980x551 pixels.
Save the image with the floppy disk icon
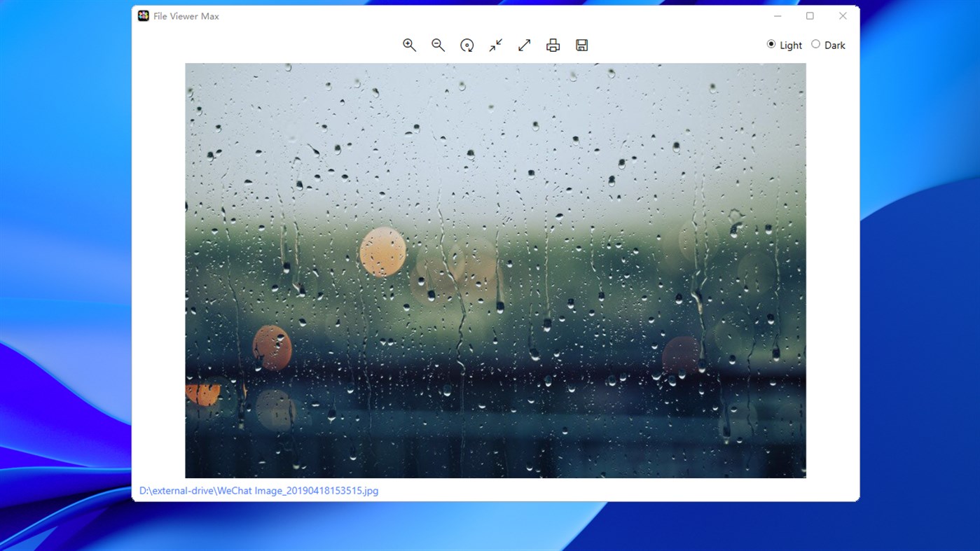coord(581,45)
